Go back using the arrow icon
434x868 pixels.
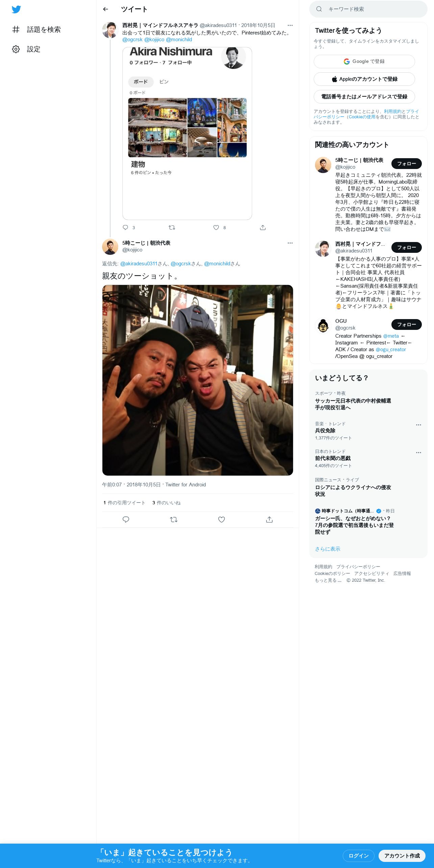[105, 9]
